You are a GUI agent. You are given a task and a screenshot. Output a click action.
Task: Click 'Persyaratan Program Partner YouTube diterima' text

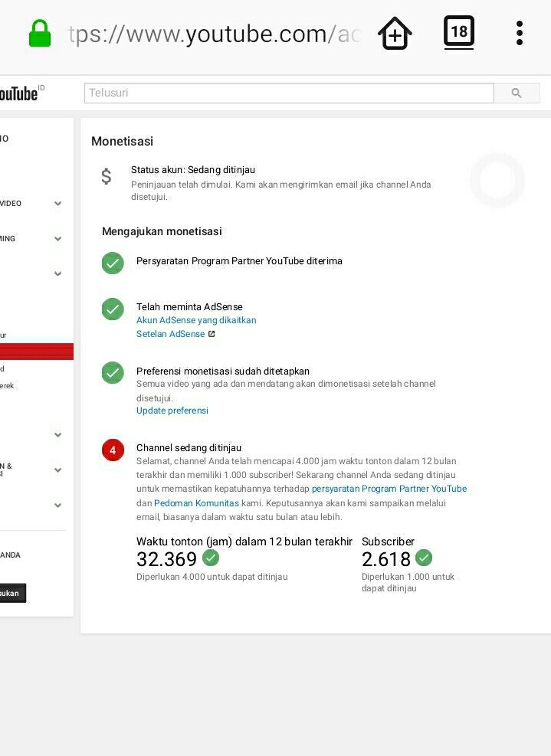click(x=239, y=261)
